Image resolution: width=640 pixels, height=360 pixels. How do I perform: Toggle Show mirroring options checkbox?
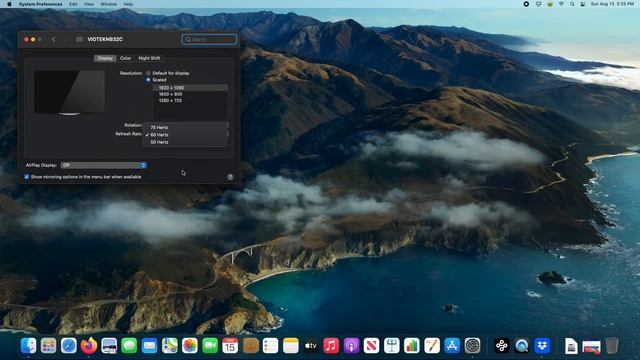27,177
